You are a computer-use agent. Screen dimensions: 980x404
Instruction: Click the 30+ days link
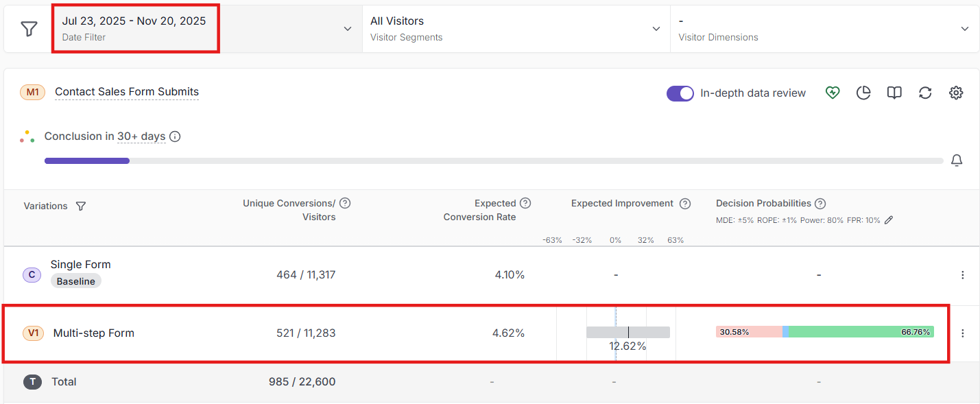click(x=141, y=136)
